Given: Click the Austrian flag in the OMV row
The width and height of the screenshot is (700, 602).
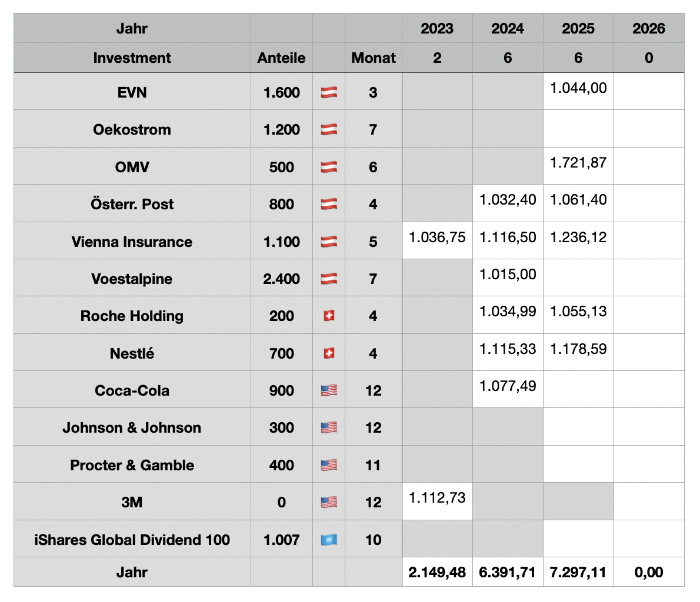Looking at the screenshot, I should [329, 167].
